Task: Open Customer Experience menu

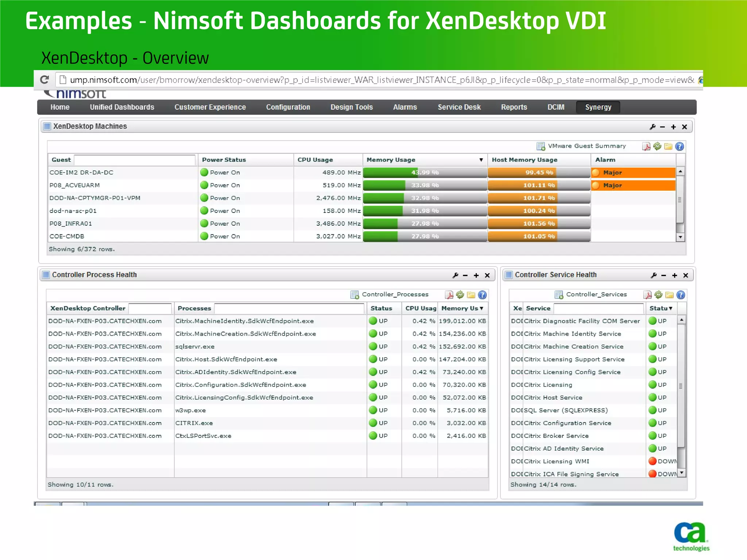Action: pyautogui.click(x=210, y=107)
